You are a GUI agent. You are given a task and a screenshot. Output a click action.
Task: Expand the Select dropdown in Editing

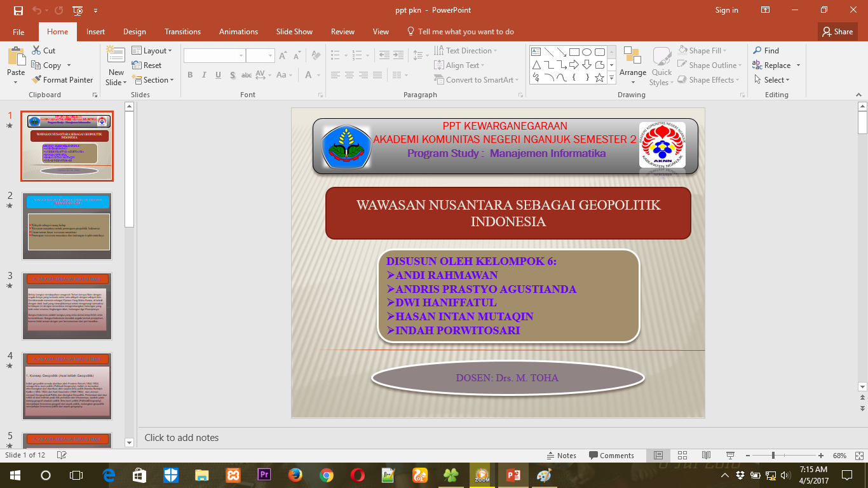771,79
